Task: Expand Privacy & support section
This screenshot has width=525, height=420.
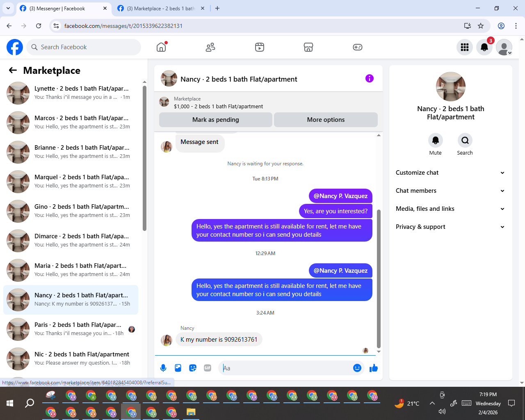Action: [x=450, y=227]
